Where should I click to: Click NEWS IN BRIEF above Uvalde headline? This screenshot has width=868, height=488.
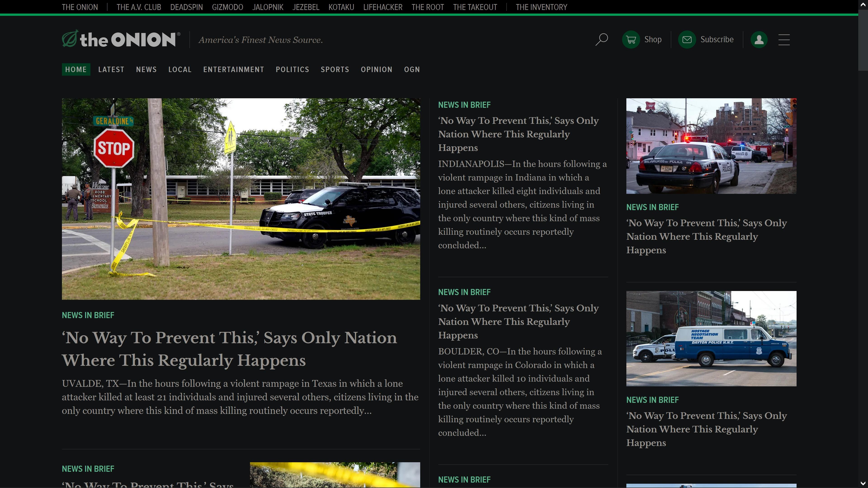(88, 315)
